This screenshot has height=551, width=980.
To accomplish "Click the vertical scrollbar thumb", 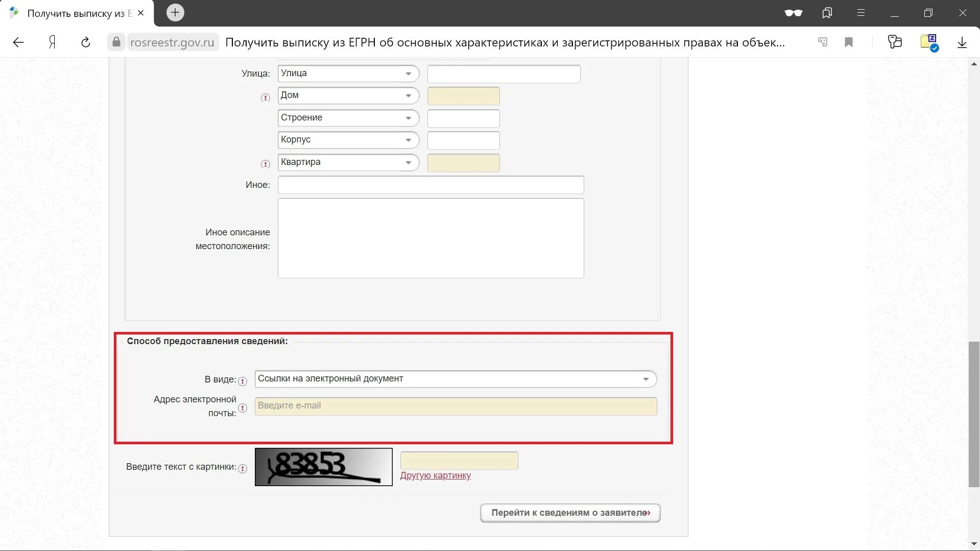I will pyautogui.click(x=974, y=414).
